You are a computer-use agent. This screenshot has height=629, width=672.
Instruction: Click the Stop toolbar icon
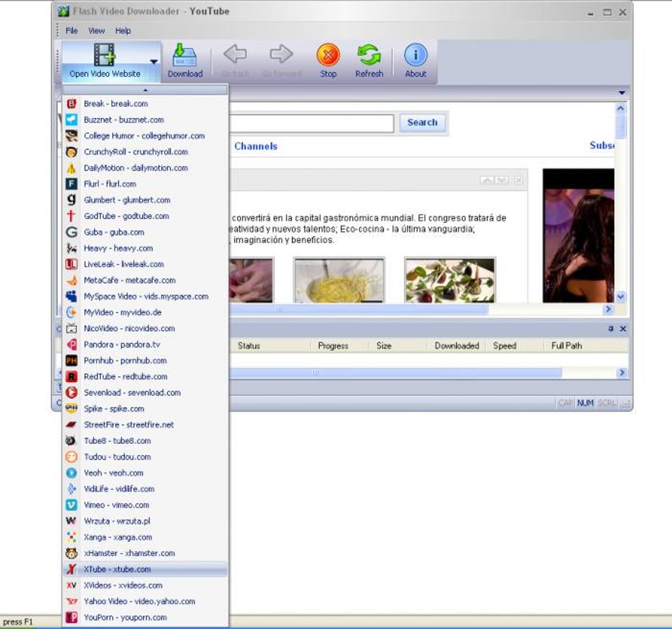[x=328, y=55]
